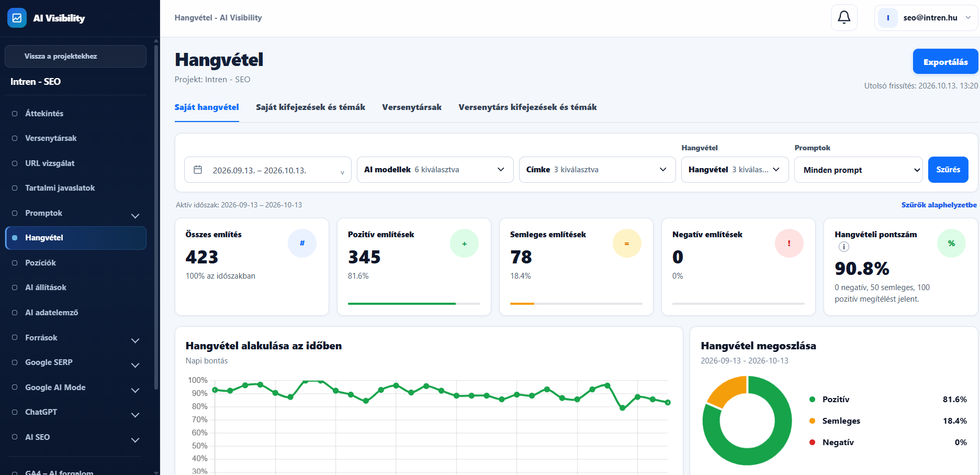Click the red exclamation icon on Negatív említések
The height and width of the screenshot is (475, 980).
[789, 243]
